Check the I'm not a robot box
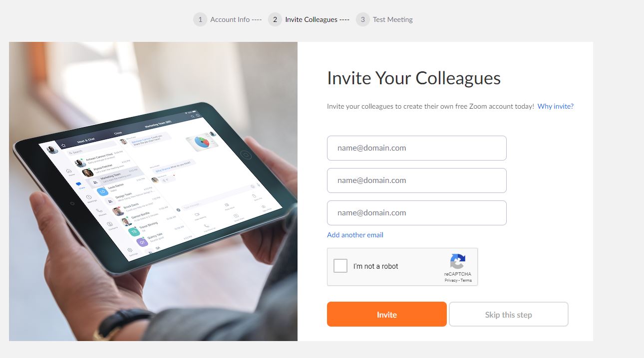644x358 pixels. pos(340,266)
